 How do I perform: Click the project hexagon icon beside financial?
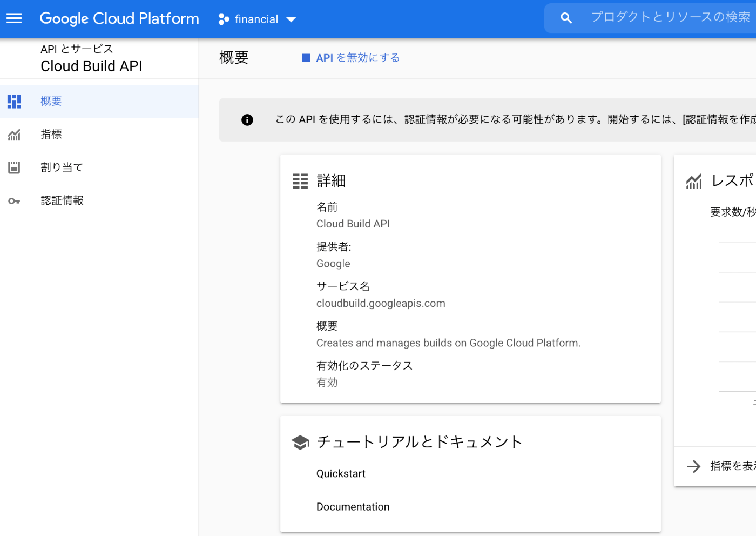(224, 19)
